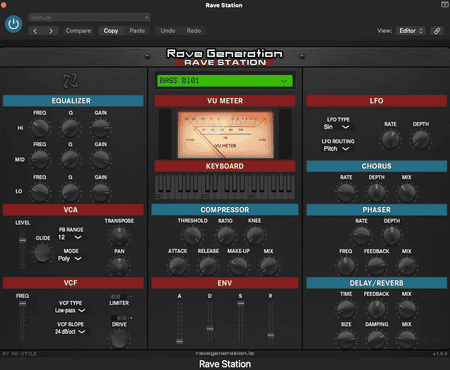Open the Manual preset dropdown

tap(89, 17)
